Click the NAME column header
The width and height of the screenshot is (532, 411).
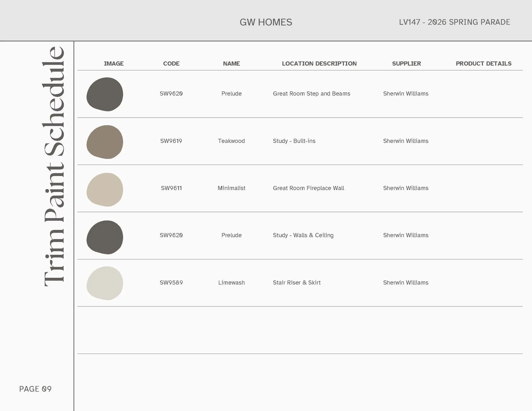click(231, 64)
